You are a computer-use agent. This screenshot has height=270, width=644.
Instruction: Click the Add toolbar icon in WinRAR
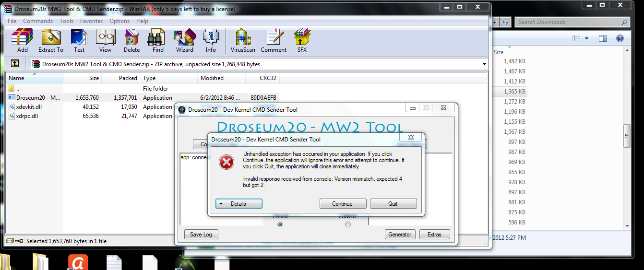(22, 40)
